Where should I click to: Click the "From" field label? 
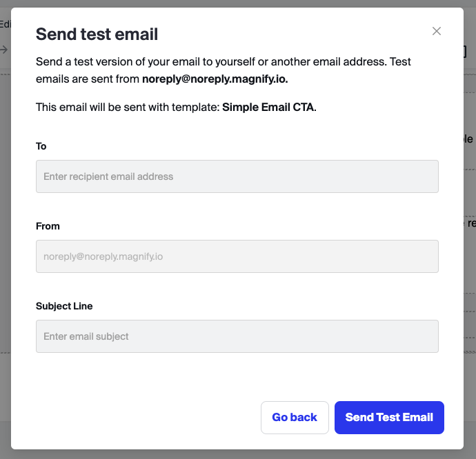click(x=48, y=226)
